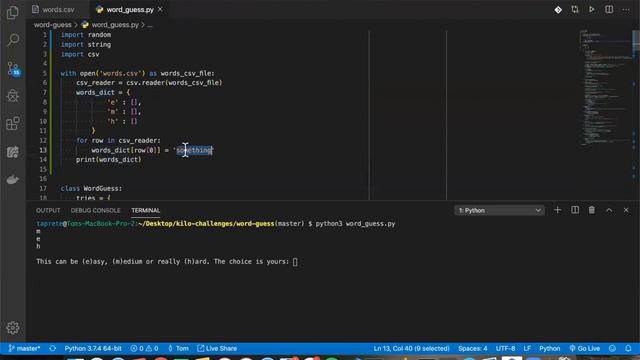
Task: Switch to the DEBUG CONSOLE tab
Action: [96, 210]
